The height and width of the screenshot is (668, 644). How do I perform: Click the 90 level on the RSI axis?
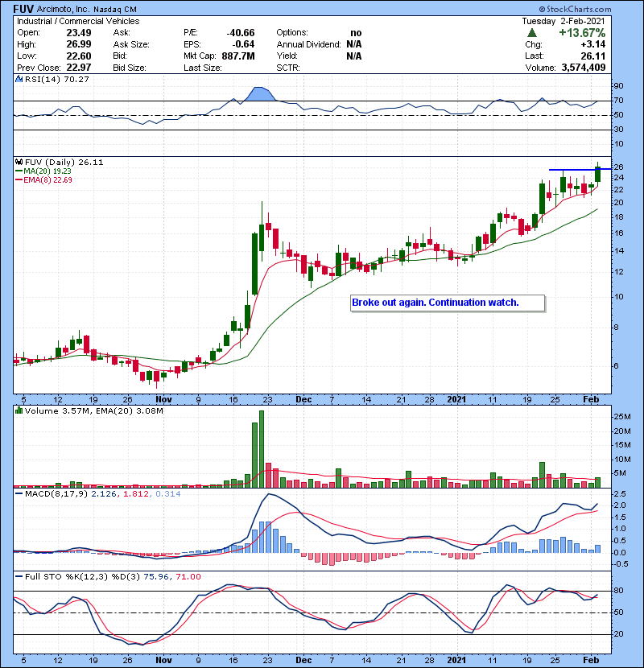pos(618,86)
